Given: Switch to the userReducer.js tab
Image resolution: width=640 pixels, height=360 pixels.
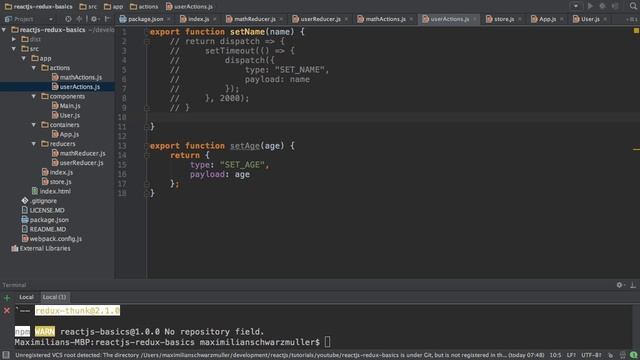Looking at the screenshot, I should point(320,19).
